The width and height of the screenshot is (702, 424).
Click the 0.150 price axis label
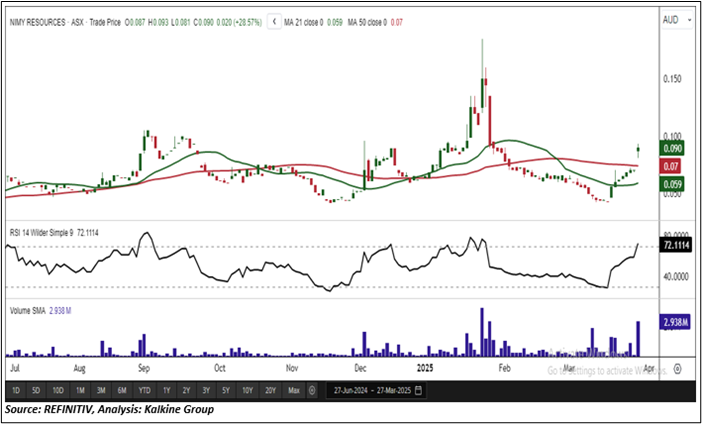[x=672, y=79]
